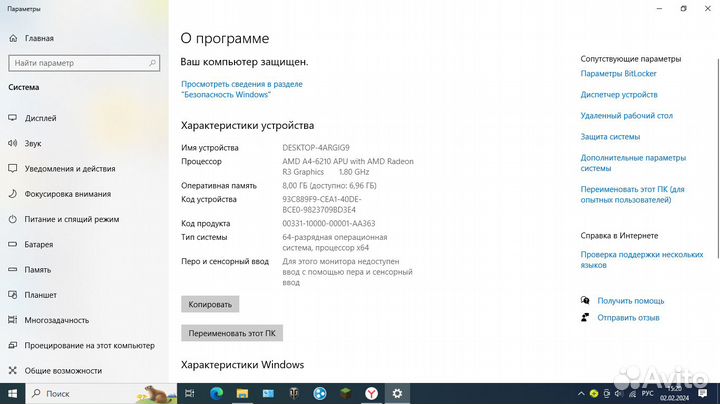Open Проверка поддержки нескольких языков link

pyautogui.click(x=641, y=260)
